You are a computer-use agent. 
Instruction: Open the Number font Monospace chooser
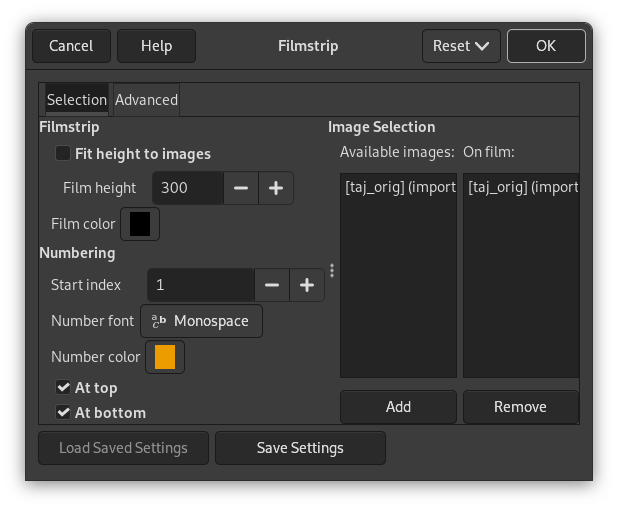click(202, 321)
